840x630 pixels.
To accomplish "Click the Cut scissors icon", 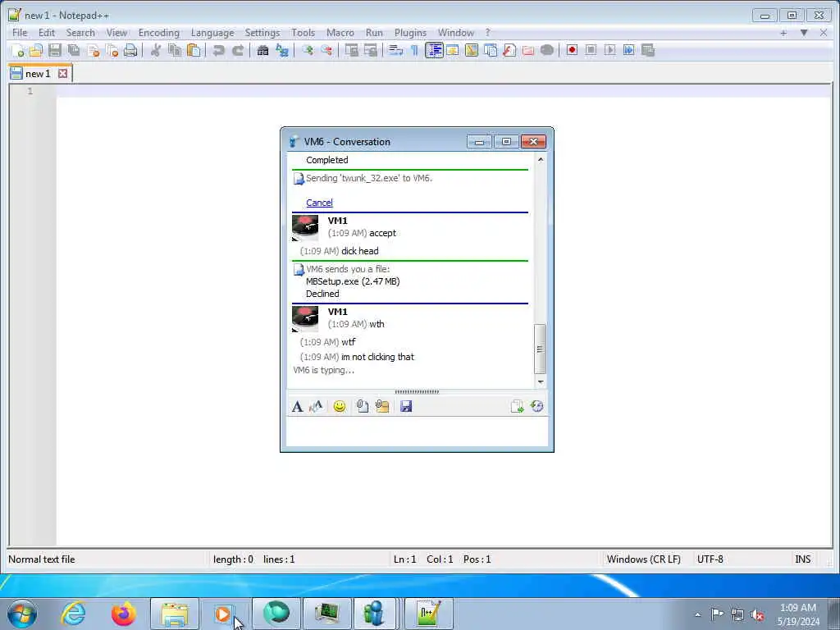I will (155, 50).
